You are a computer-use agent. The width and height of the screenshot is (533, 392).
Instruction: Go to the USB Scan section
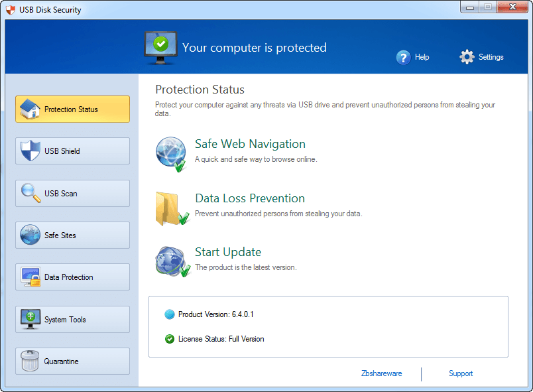coord(72,193)
